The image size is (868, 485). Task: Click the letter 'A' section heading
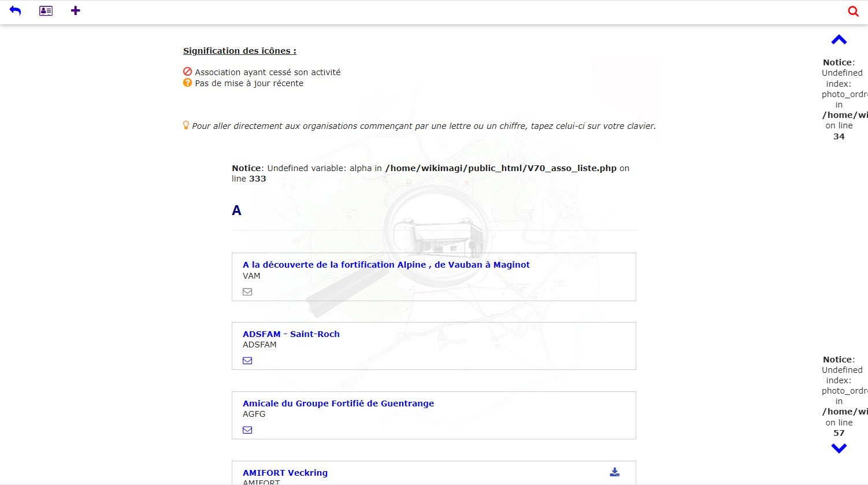(x=236, y=210)
